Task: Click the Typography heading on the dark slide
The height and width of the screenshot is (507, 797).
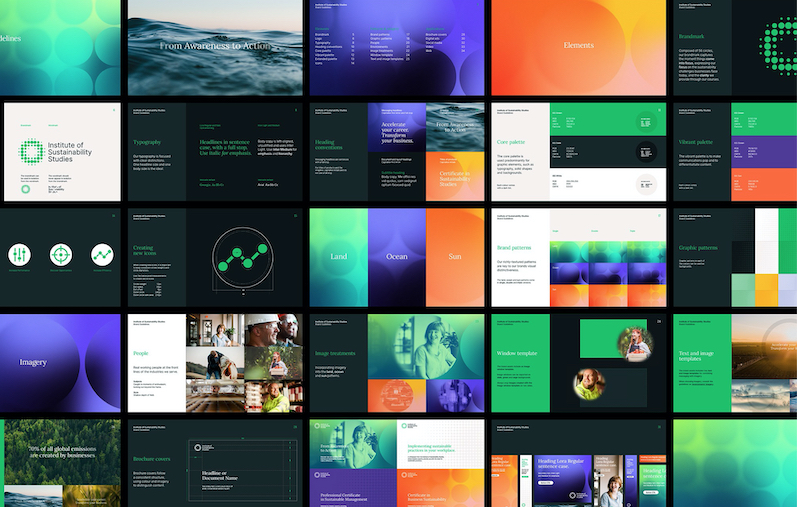Action: (x=147, y=143)
